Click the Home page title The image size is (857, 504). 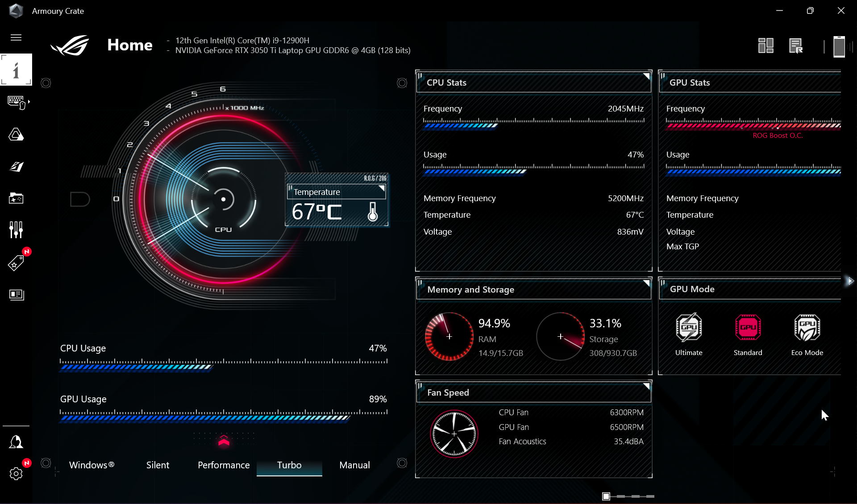point(130,45)
